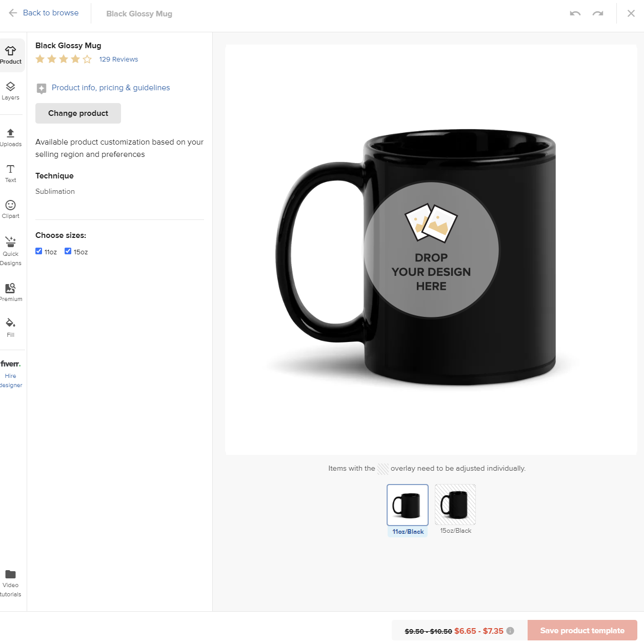Open the Product panel in sidebar

coord(11,55)
